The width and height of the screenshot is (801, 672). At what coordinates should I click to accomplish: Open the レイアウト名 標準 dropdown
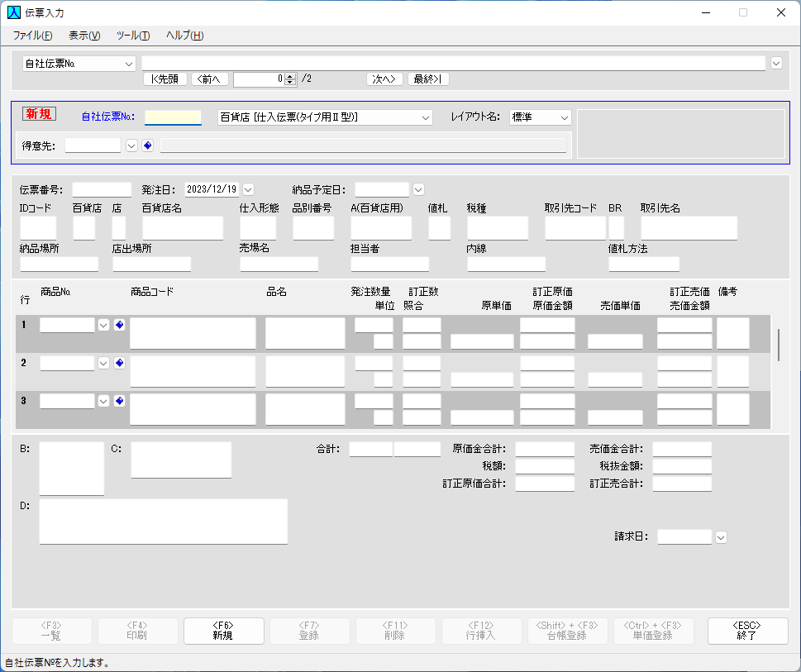point(564,117)
